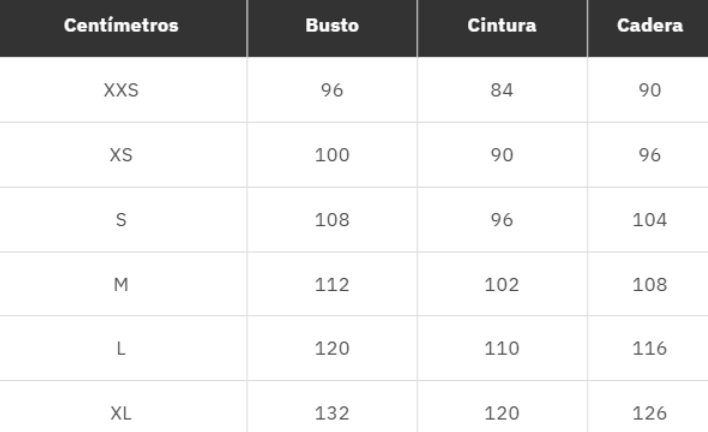The width and height of the screenshot is (708, 432).
Task: Click the L size row label
Action: [x=121, y=349]
